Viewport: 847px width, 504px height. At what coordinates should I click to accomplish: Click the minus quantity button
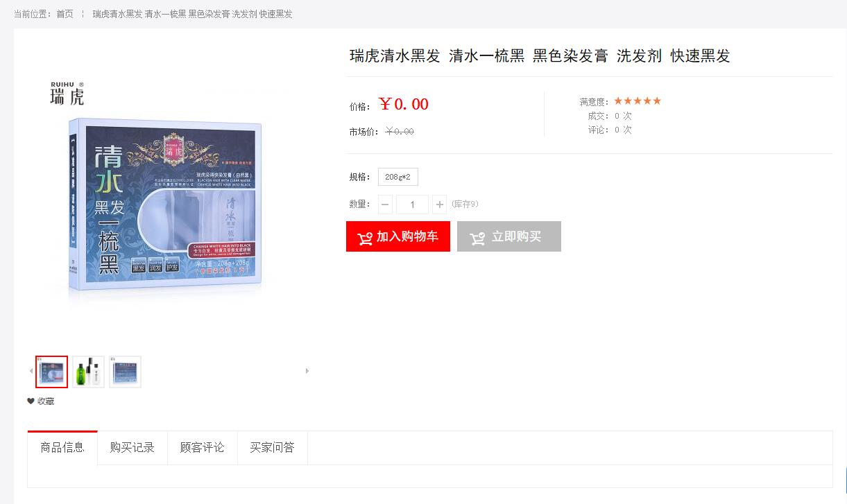(x=385, y=205)
